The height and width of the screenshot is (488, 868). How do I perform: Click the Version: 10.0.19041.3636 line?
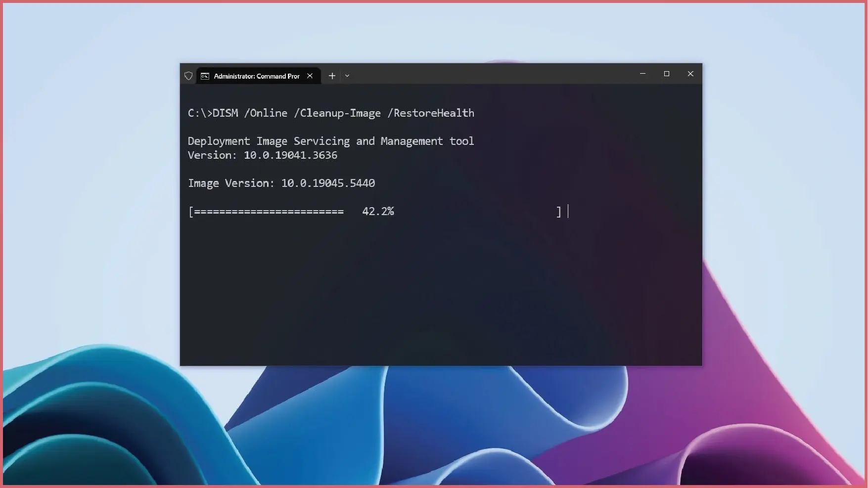pyautogui.click(x=262, y=155)
